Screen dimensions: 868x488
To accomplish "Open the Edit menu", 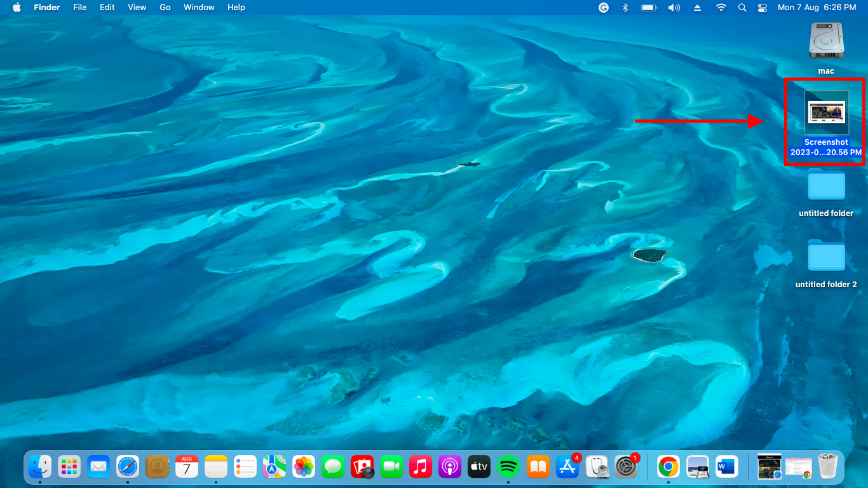I will tap(107, 7).
